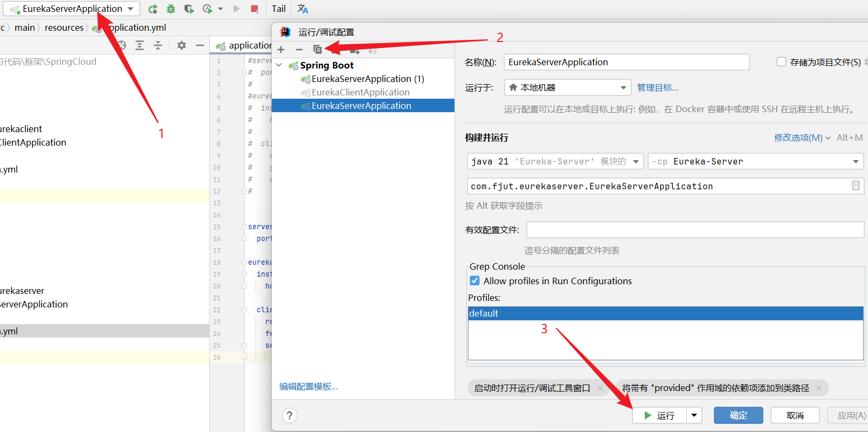Screen dimensions: 868x432
Task: Run with Coverage toolbar icon
Action: (189, 9)
